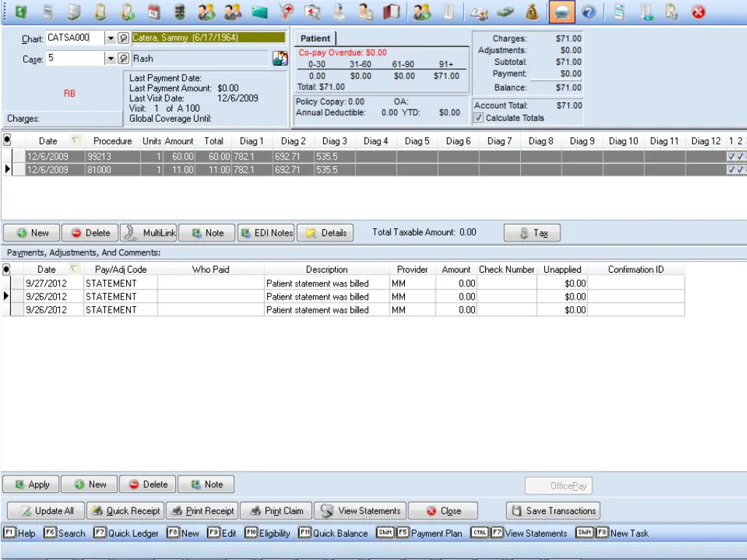Click the clipboard with green plus toolbar icon
The image size is (747, 560).
pos(127,12)
